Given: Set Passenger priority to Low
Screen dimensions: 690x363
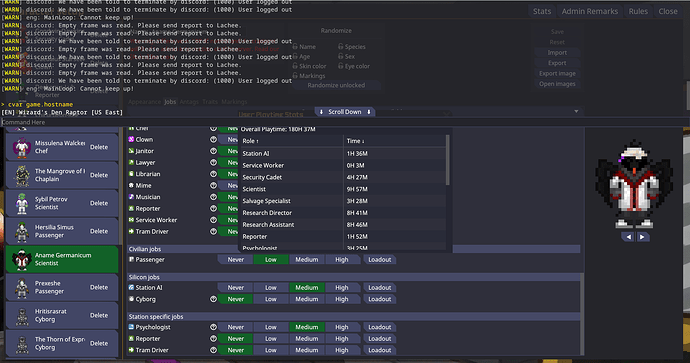Looking at the screenshot, I should pyautogui.click(x=271, y=260).
